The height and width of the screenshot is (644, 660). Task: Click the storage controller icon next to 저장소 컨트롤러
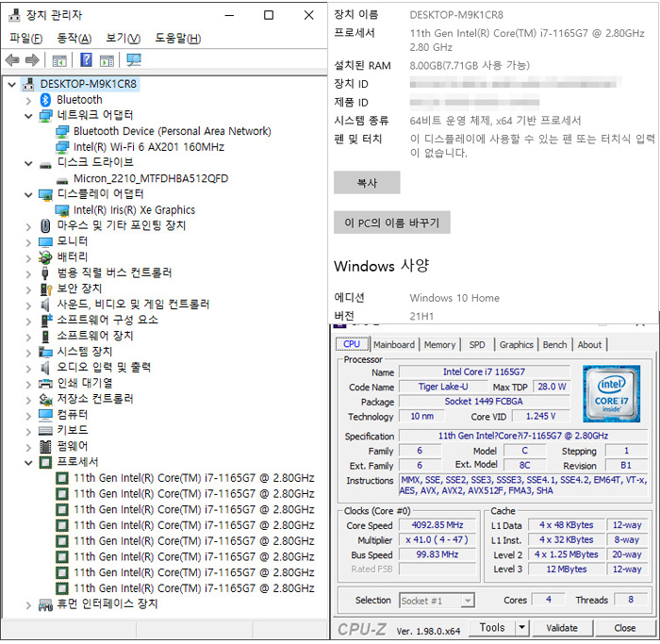tap(45, 399)
